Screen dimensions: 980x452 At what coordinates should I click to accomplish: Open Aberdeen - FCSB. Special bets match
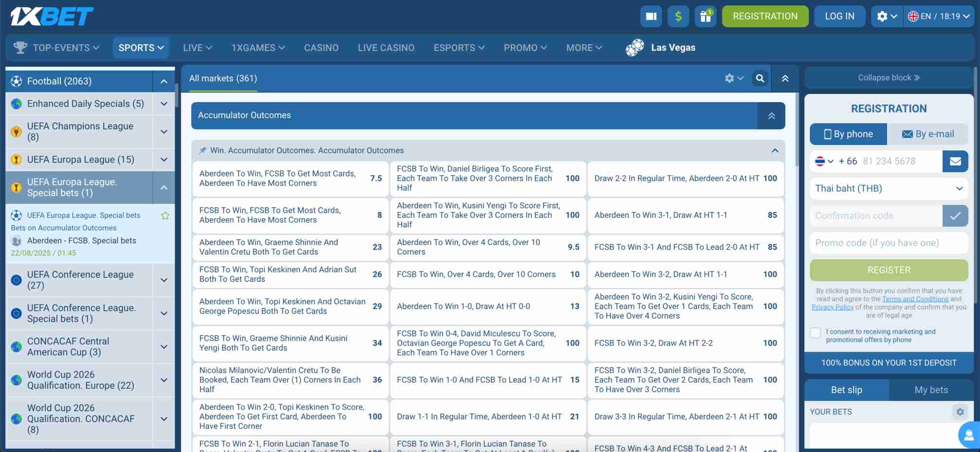click(x=82, y=241)
